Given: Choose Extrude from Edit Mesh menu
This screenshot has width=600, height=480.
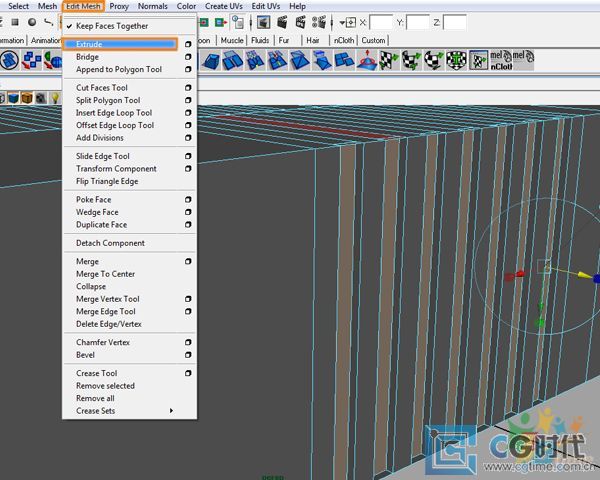Looking at the screenshot, I should [120, 44].
